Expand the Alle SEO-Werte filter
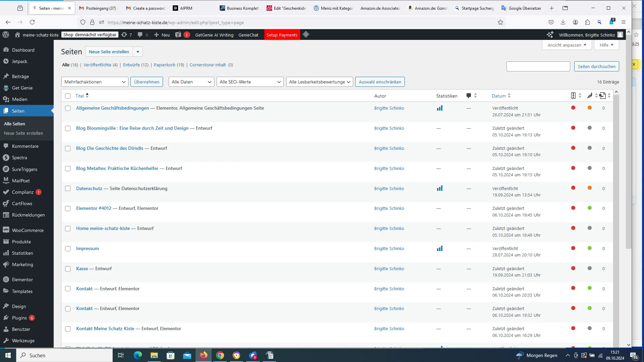Image resolution: width=644 pixels, height=362 pixels. (x=250, y=82)
